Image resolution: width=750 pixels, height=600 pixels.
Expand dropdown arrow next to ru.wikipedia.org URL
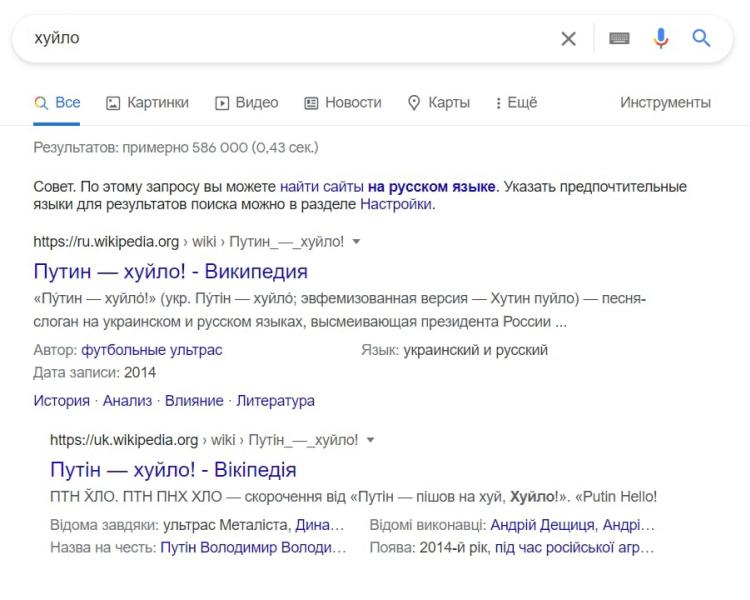pyautogui.click(x=356, y=242)
